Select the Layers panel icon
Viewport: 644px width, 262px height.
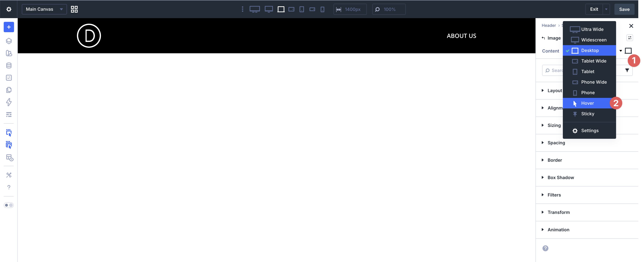[9, 41]
